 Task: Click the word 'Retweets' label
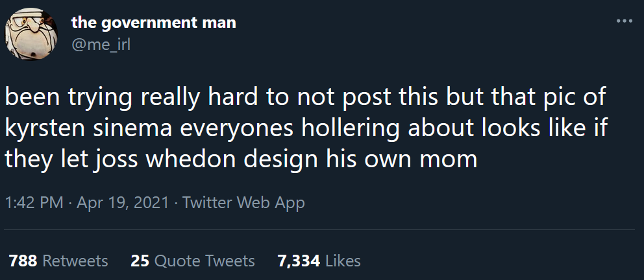point(75,261)
